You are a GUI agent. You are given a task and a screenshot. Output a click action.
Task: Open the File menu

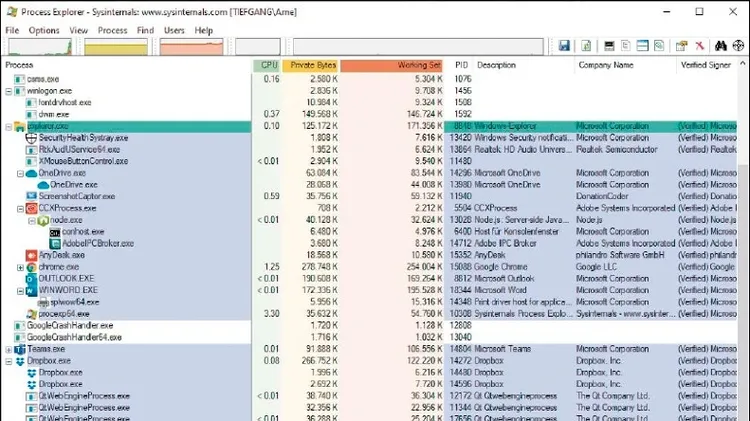coord(12,30)
